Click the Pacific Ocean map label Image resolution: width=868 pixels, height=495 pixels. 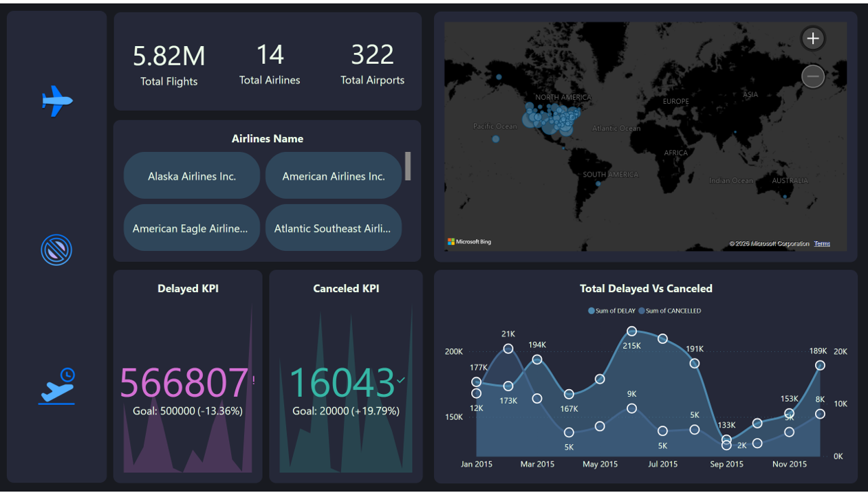pos(495,126)
